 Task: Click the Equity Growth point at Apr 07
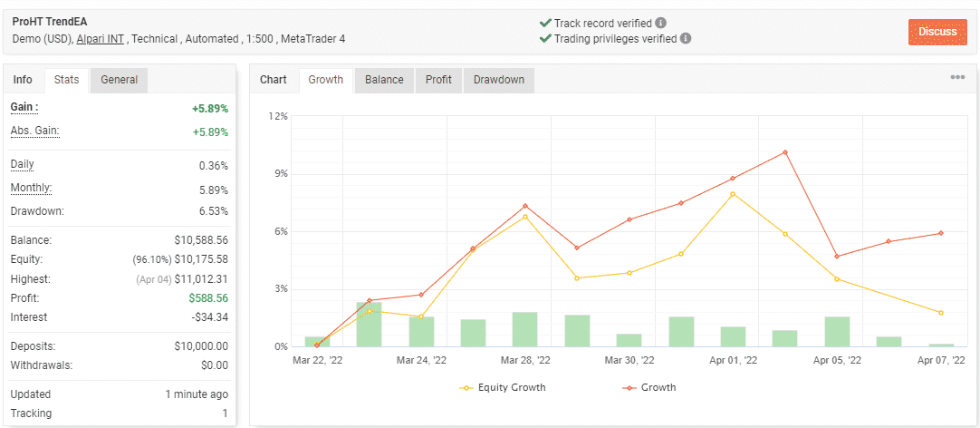(x=941, y=312)
